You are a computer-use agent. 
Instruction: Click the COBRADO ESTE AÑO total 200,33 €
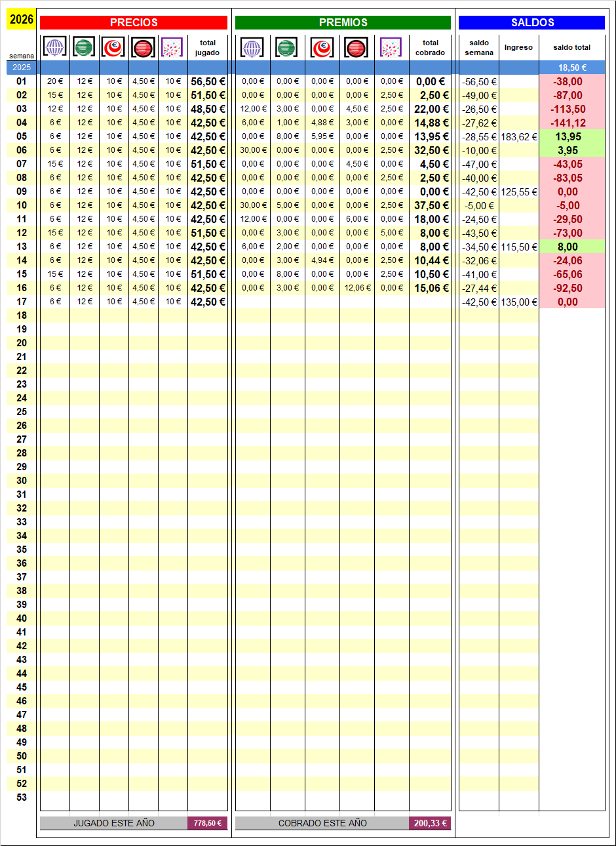(x=430, y=823)
